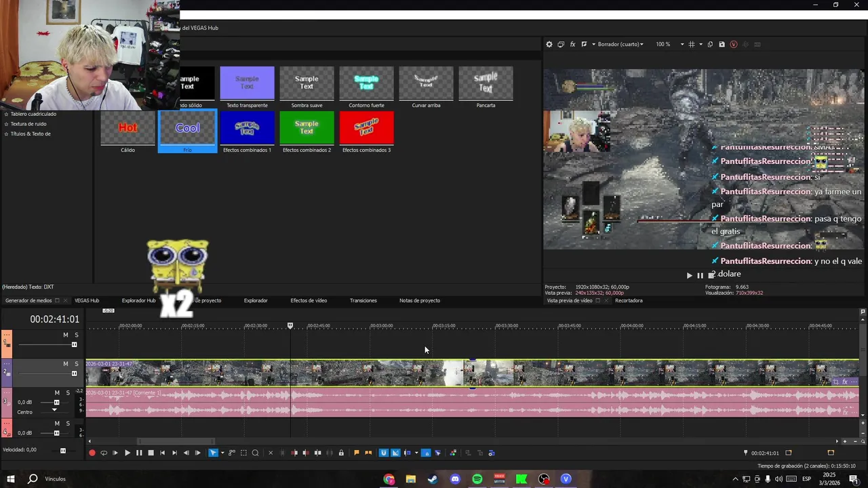Click Play from start button
The width and height of the screenshot is (868, 488).
(x=115, y=453)
